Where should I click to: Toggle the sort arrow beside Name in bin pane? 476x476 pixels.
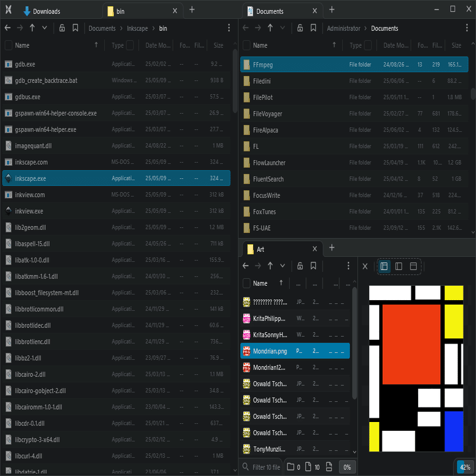96,45
